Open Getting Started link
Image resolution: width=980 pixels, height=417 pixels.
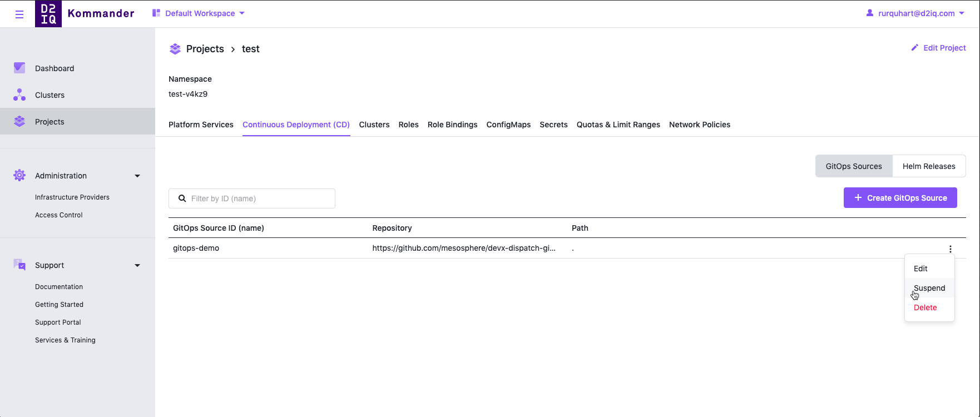click(59, 305)
